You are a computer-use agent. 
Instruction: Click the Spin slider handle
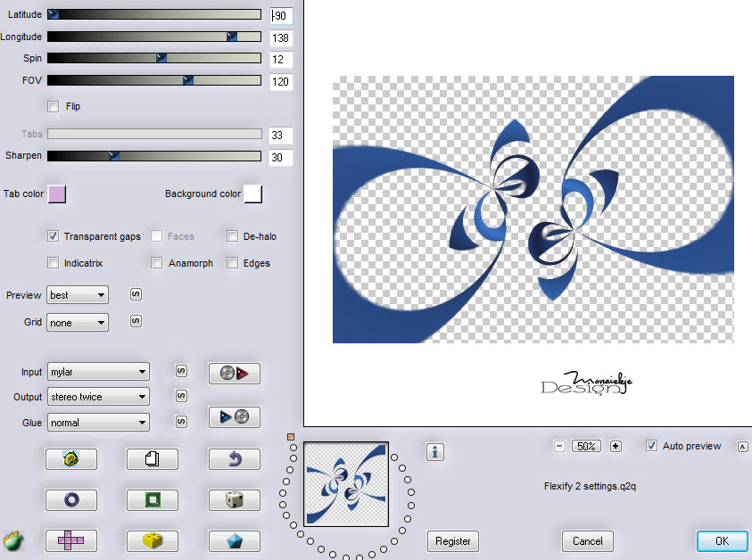click(x=161, y=59)
